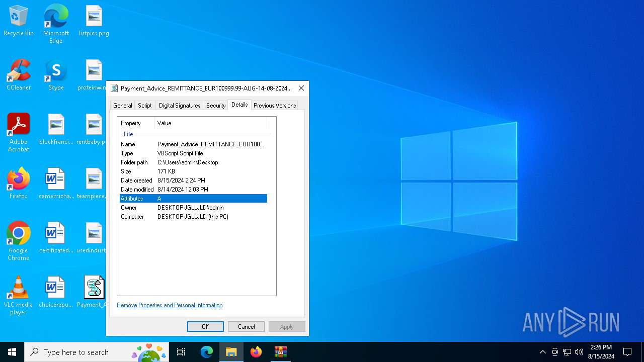Select the Owner property row
This screenshot has width=644, height=362.
pyautogui.click(x=193, y=208)
